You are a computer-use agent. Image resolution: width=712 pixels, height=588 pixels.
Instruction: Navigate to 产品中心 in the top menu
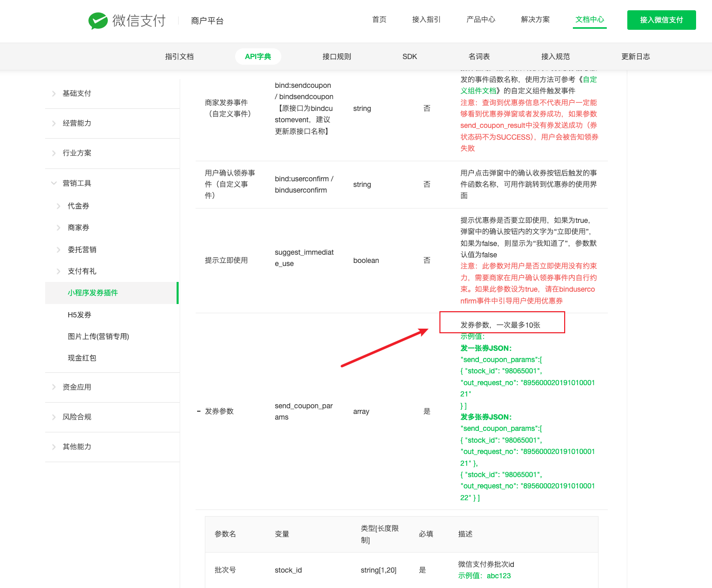point(480,20)
